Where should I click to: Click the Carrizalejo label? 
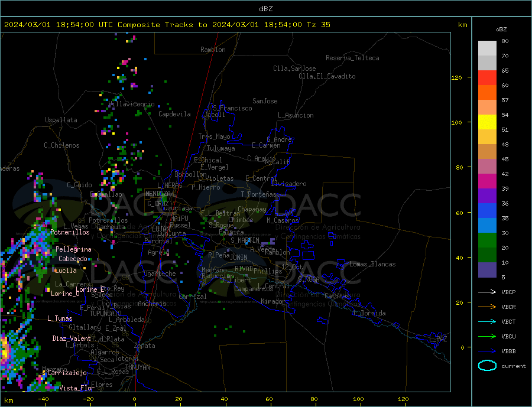67,373
